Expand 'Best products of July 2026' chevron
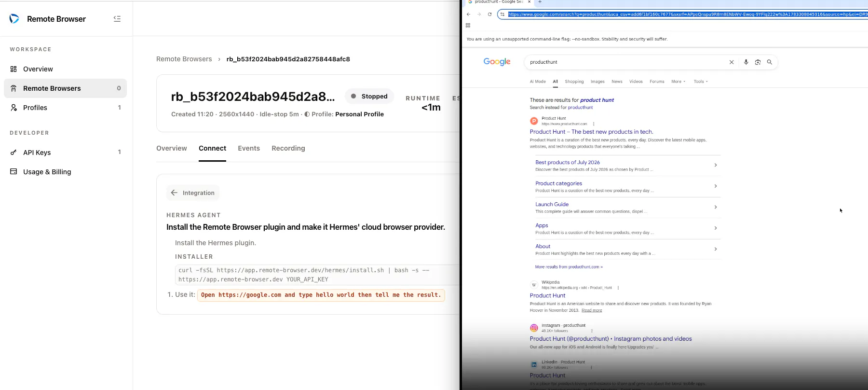Viewport: 868px width, 390px height. pyautogui.click(x=716, y=165)
